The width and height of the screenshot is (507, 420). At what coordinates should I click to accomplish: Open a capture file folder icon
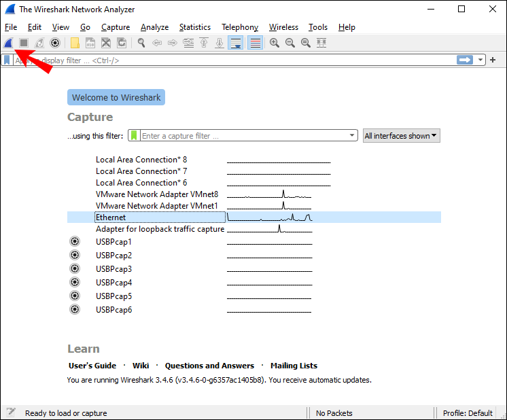(75, 43)
